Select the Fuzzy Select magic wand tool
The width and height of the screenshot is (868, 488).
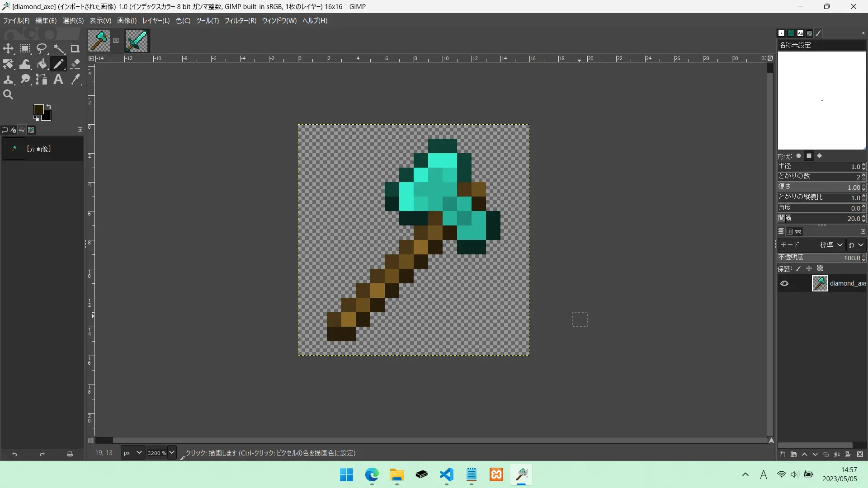59,48
